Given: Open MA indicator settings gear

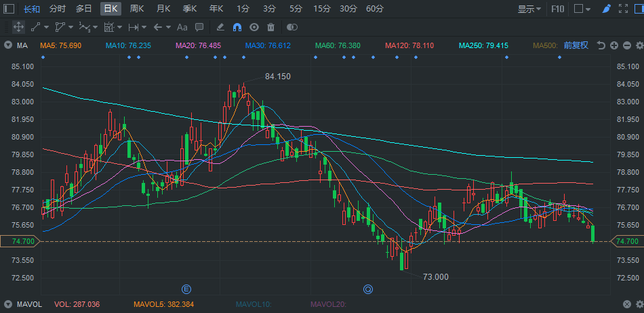Looking at the screenshot, I should 639,45.
